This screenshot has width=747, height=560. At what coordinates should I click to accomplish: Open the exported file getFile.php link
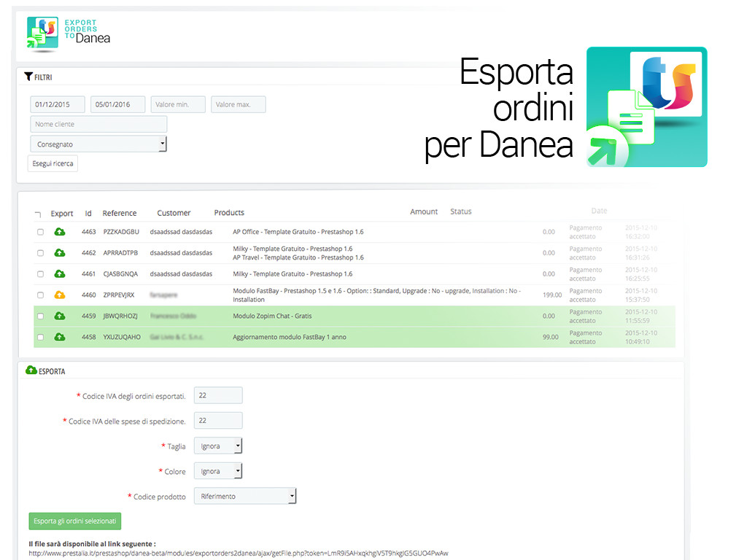pos(239,553)
